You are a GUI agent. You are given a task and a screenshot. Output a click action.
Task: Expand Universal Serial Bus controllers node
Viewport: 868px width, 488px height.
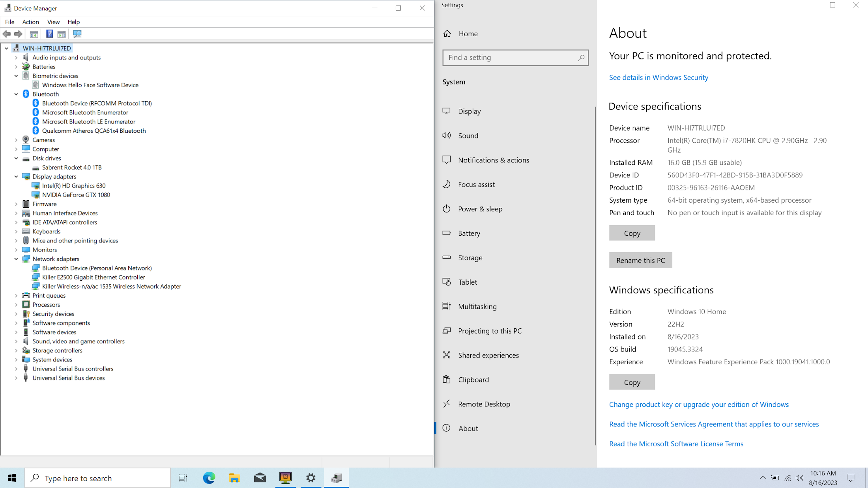click(16, 369)
